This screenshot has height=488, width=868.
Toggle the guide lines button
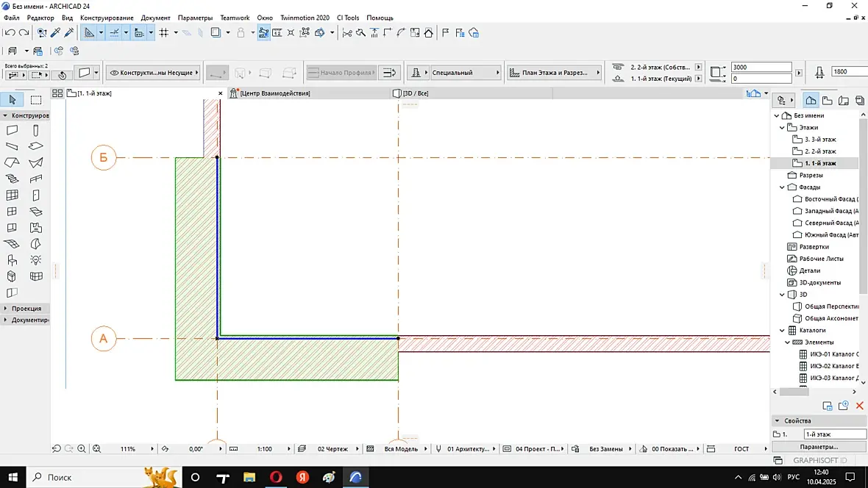114,32
